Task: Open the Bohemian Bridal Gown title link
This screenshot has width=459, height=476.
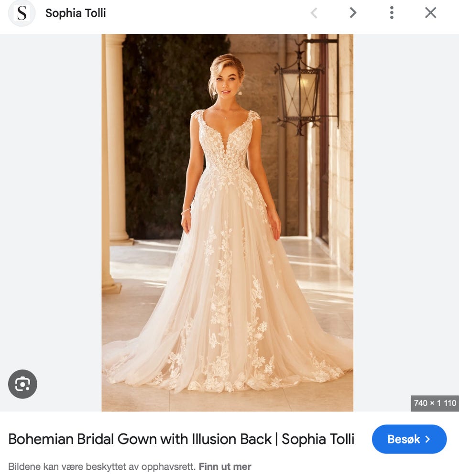Action: [181, 439]
